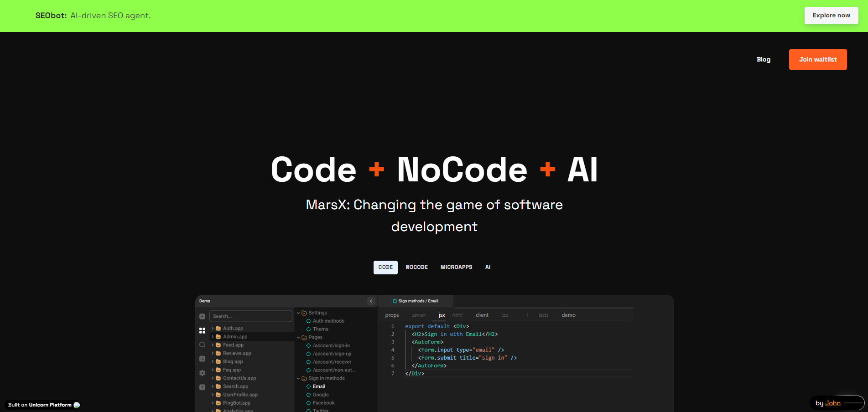Click the magnifier icon in the sidebar

tap(202, 345)
